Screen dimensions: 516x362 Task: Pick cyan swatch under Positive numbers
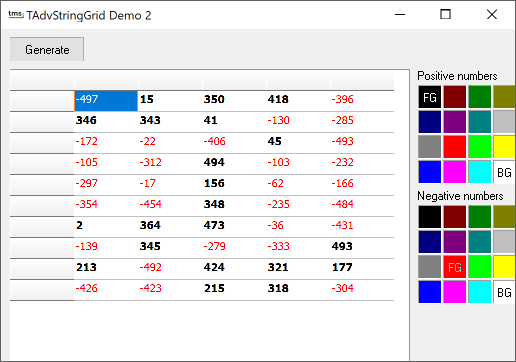tap(480, 172)
